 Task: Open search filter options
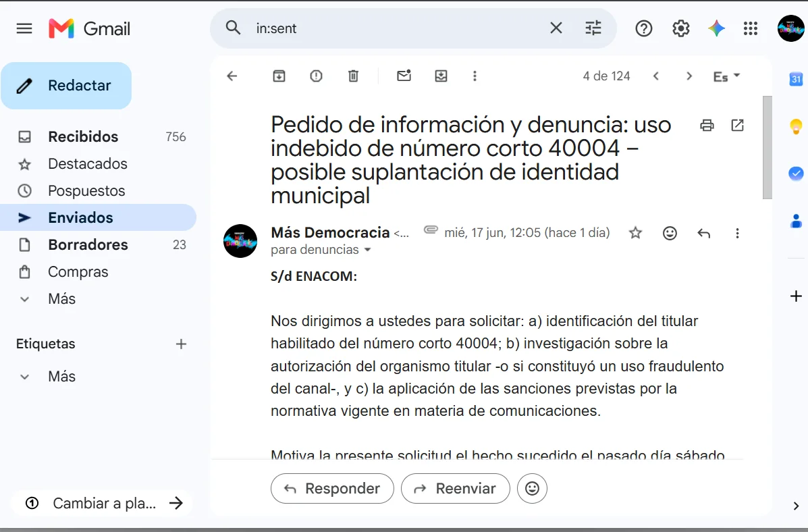(593, 28)
